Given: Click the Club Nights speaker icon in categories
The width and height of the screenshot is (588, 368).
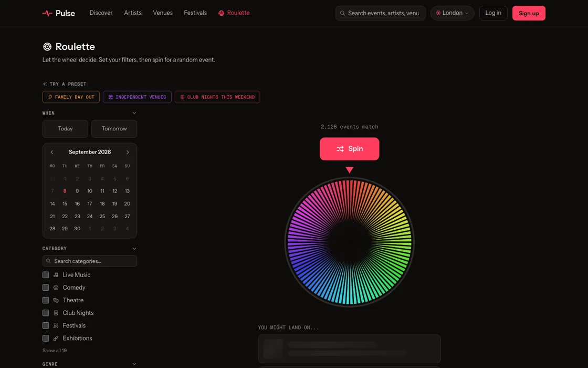Looking at the screenshot, I should pos(56,313).
